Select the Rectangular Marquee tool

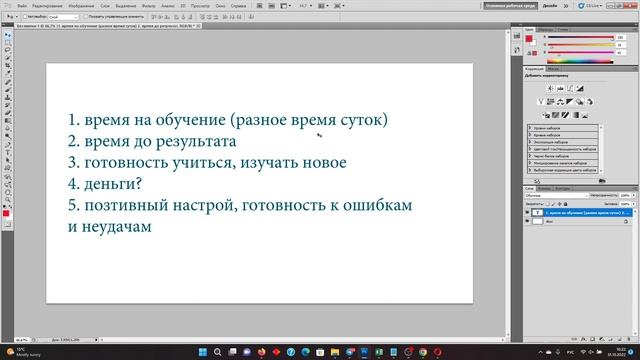7,43
